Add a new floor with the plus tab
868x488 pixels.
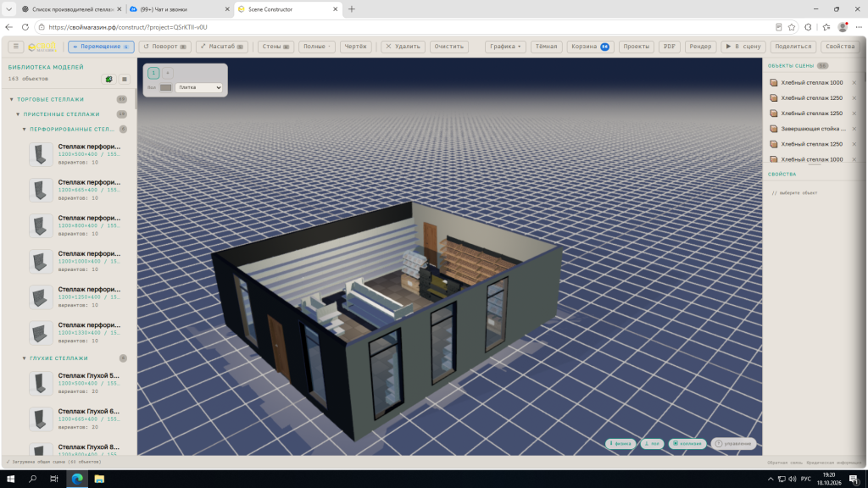tap(167, 73)
